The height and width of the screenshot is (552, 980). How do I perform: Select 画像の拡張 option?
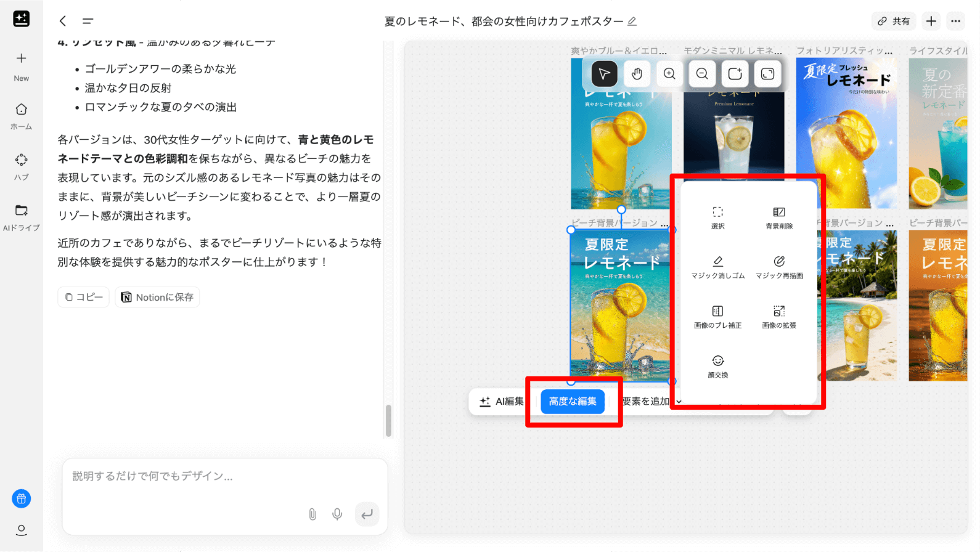(x=779, y=317)
